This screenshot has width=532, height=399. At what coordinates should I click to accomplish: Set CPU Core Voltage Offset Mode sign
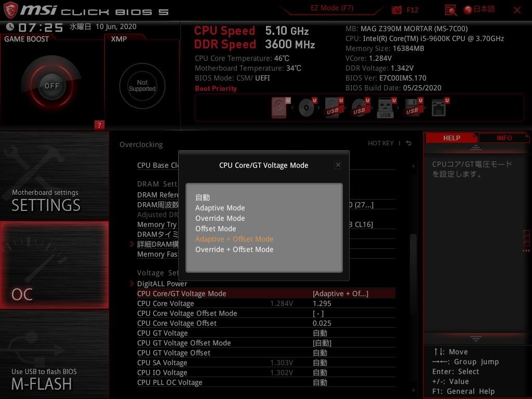(318, 313)
